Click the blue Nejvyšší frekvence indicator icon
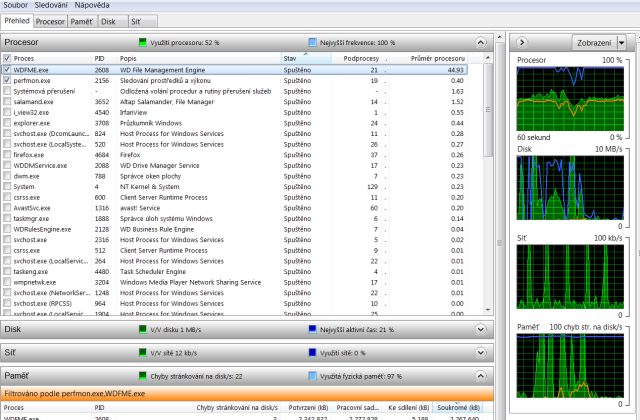This screenshot has height=420, width=640. tap(313, 43)
